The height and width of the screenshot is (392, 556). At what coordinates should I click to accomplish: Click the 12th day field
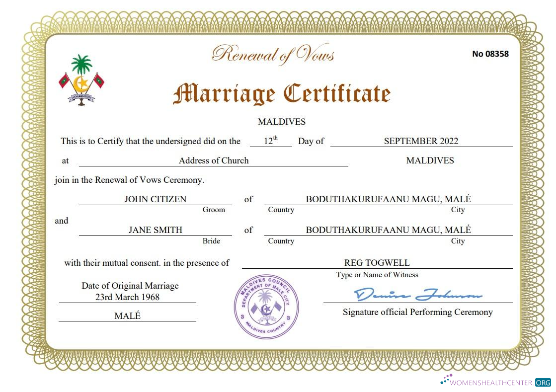click(x=270, y=140)
